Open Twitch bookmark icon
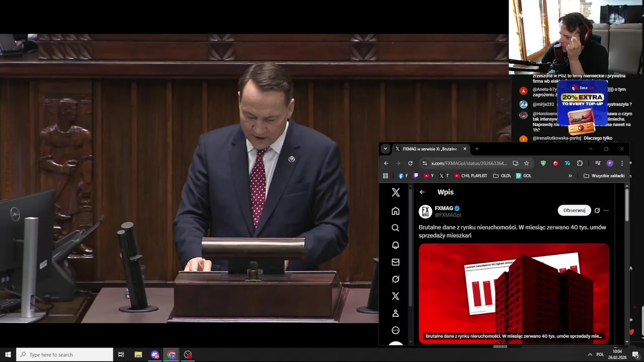 416,176
